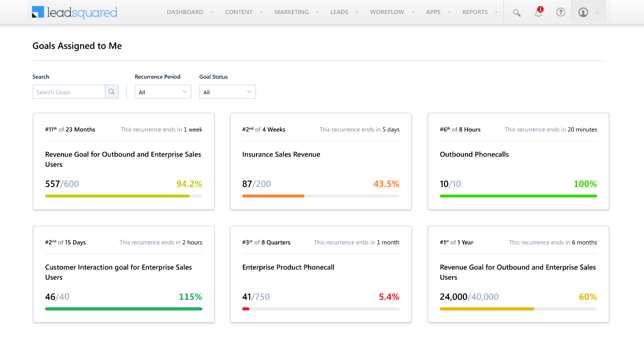Viewport: 644px width, 362px height.
Task: Click the Insurance Sales Revenue progress bar
Action: tap(321, 196)
